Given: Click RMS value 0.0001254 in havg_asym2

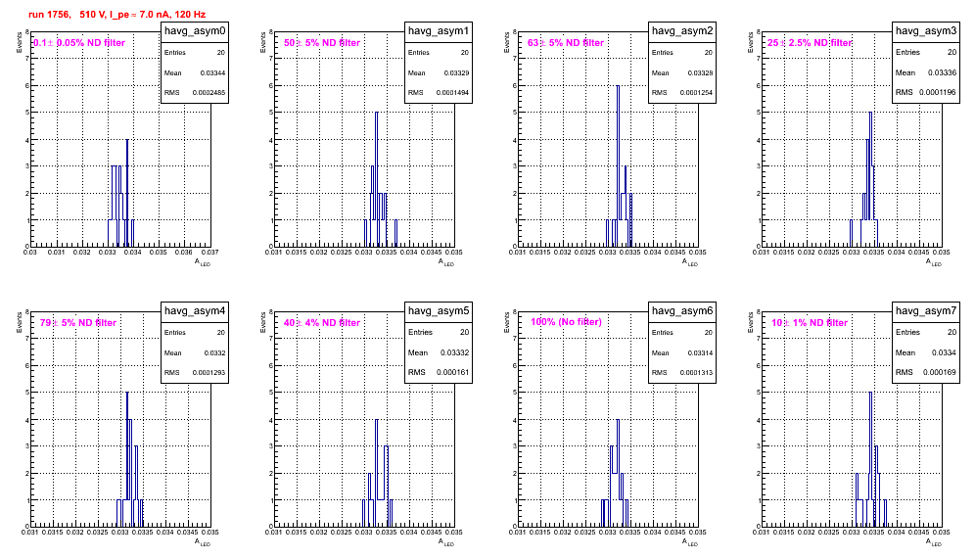Looking at the screenshot, I should [696, 93].
